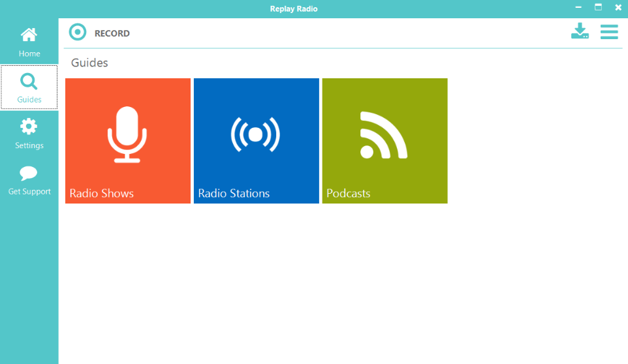This screenshot has width=628, height=364.
Task: Open Settings from the sidebar
Action: coord(29,134)
